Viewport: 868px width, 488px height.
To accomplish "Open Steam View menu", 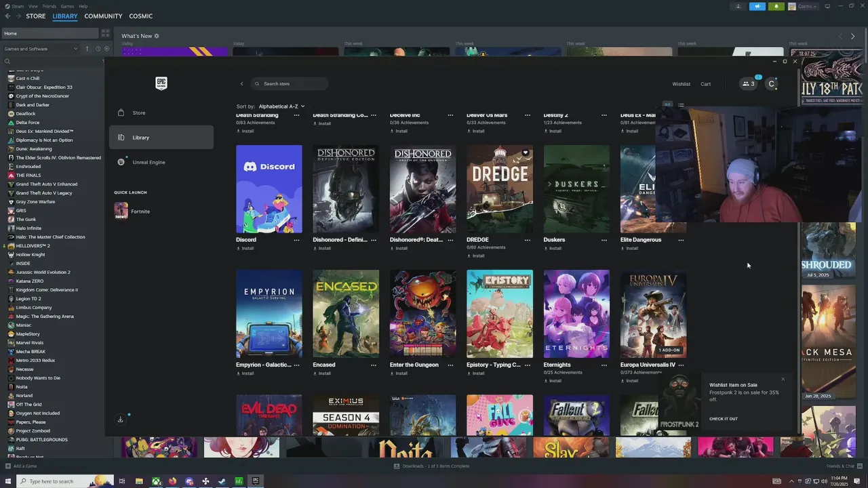I will point(33,6).
